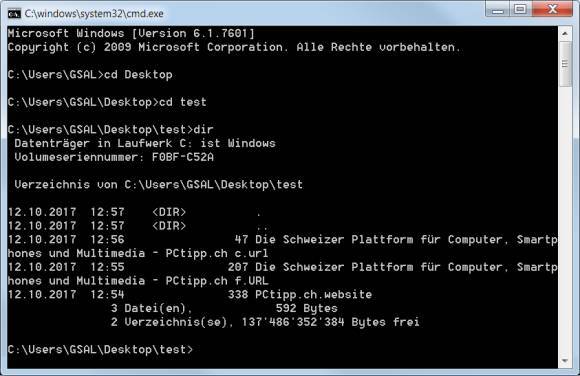Screen dimensions: 580x376
Task: Click the 'cd test' command line
Action: point(107,102)
